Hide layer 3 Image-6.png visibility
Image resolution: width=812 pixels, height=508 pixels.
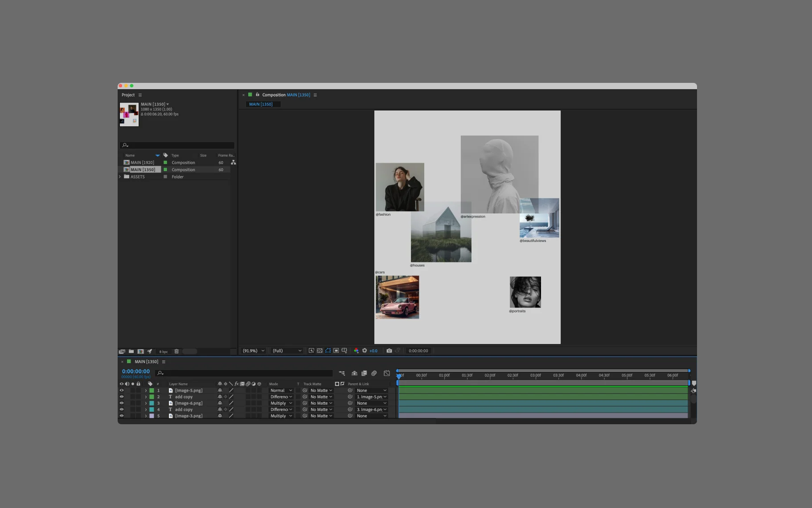coord(121,403)
